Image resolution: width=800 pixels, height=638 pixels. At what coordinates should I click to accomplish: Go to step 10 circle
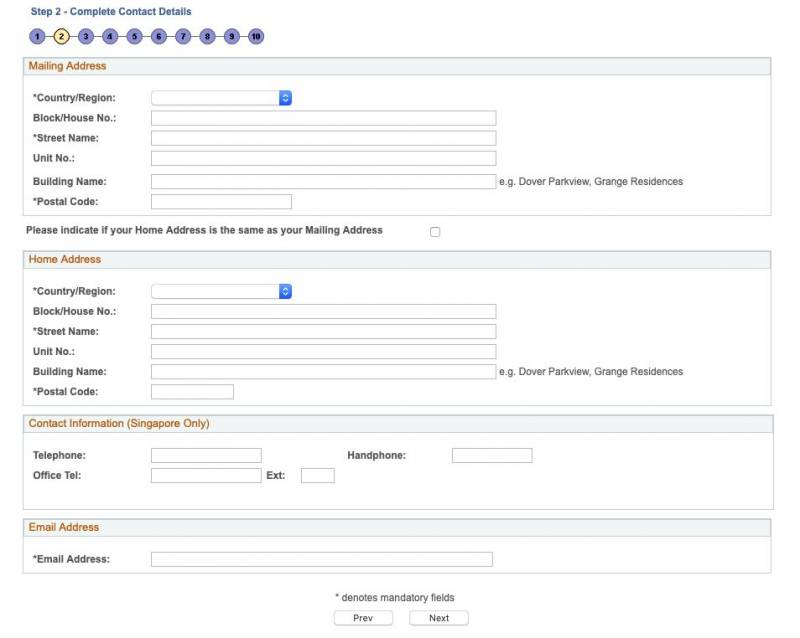click(256, 37)
